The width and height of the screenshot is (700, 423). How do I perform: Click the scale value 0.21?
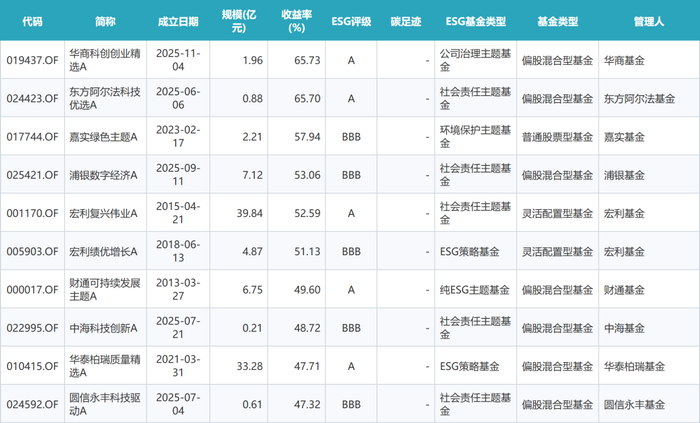point(252,328)
